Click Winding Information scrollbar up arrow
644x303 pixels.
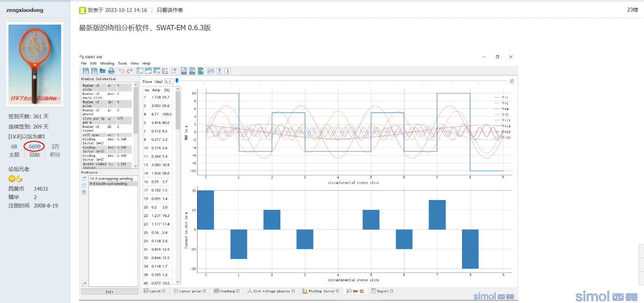tap(136, 85)
